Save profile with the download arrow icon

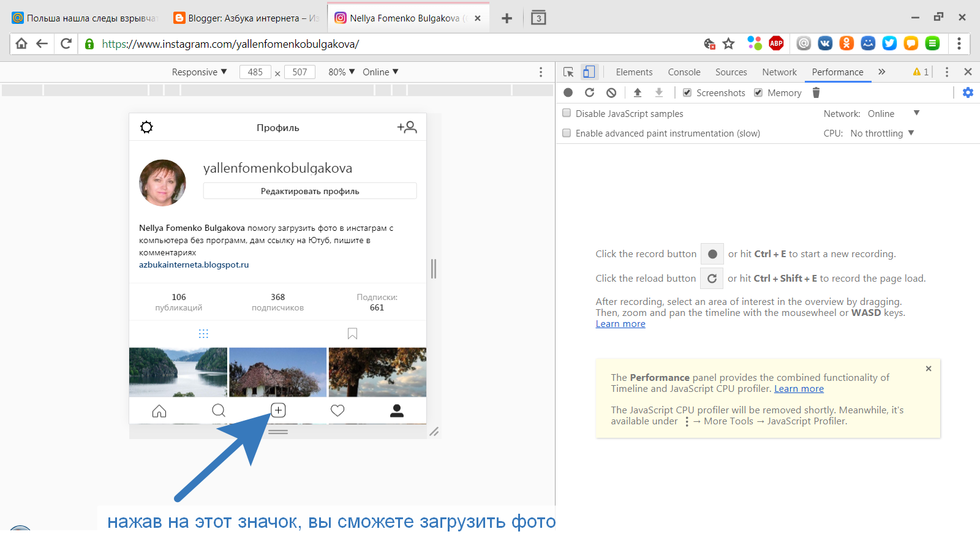659,92
